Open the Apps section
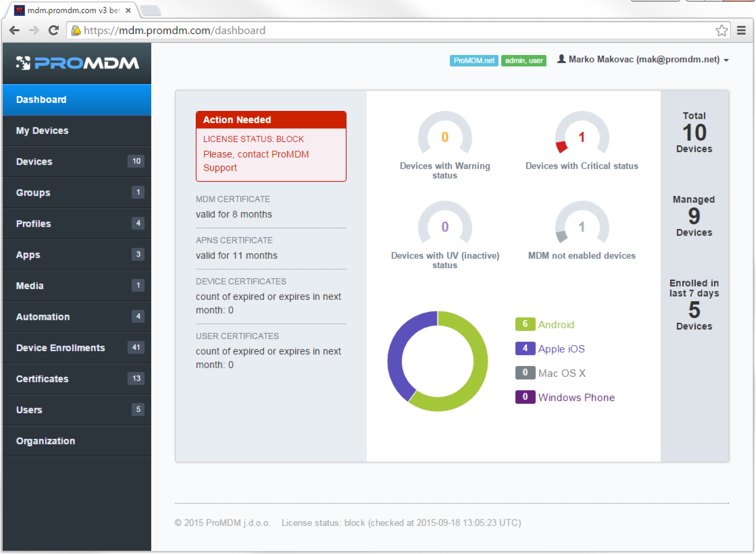756x554 pixels. coord(77,255)
